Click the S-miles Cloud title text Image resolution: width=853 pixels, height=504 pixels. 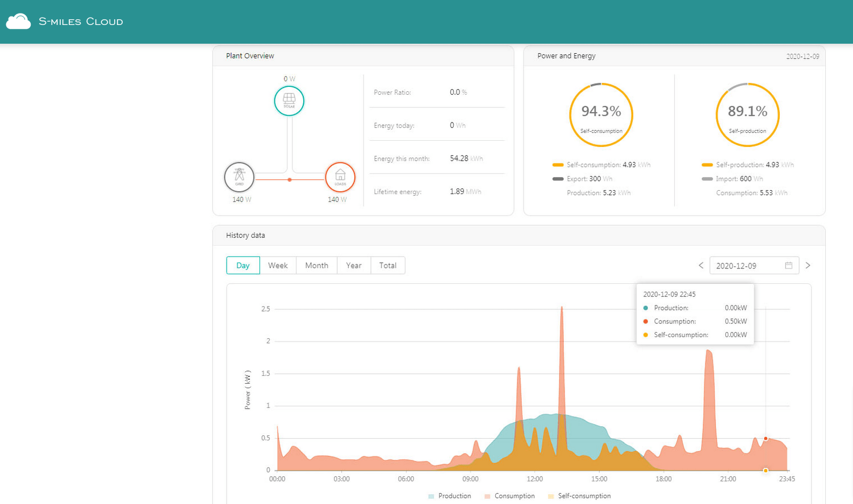pyautogui.click(x=81, y=22)
